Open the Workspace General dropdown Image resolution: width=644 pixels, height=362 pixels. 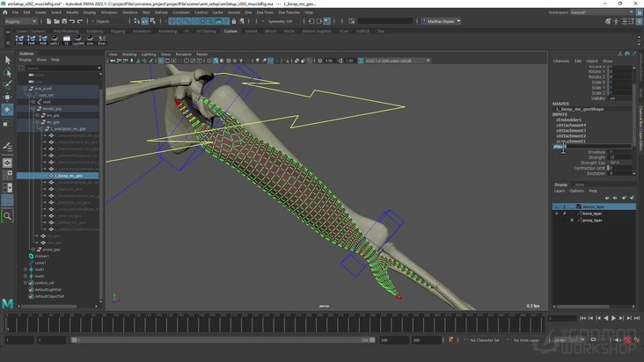tap(602, 12)
